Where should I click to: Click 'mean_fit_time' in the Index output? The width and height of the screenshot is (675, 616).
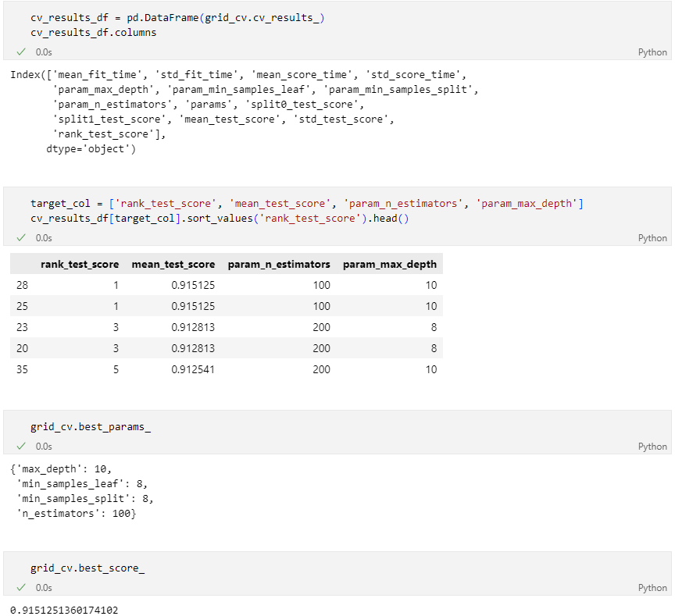pos(97,75)
